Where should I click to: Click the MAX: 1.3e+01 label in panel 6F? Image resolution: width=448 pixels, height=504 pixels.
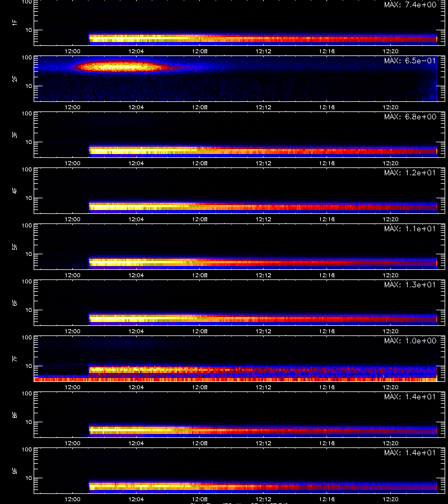[x=410, y=285]
